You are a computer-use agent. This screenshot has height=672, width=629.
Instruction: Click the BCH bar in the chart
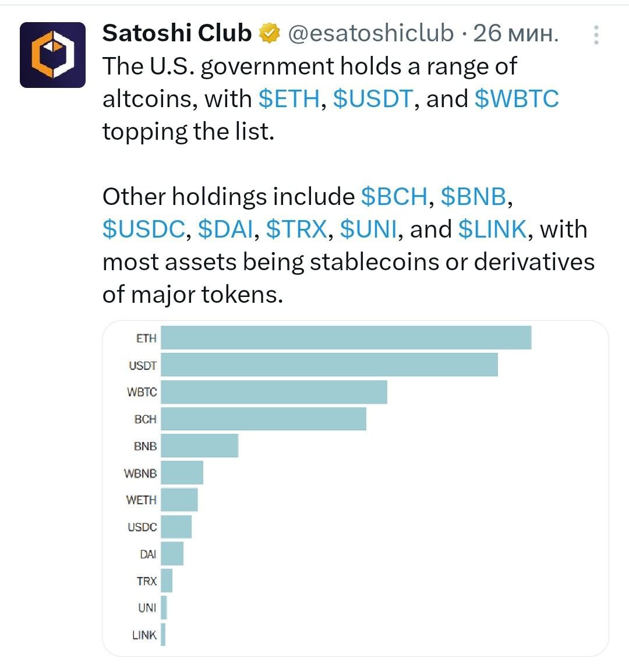(264, 419)
